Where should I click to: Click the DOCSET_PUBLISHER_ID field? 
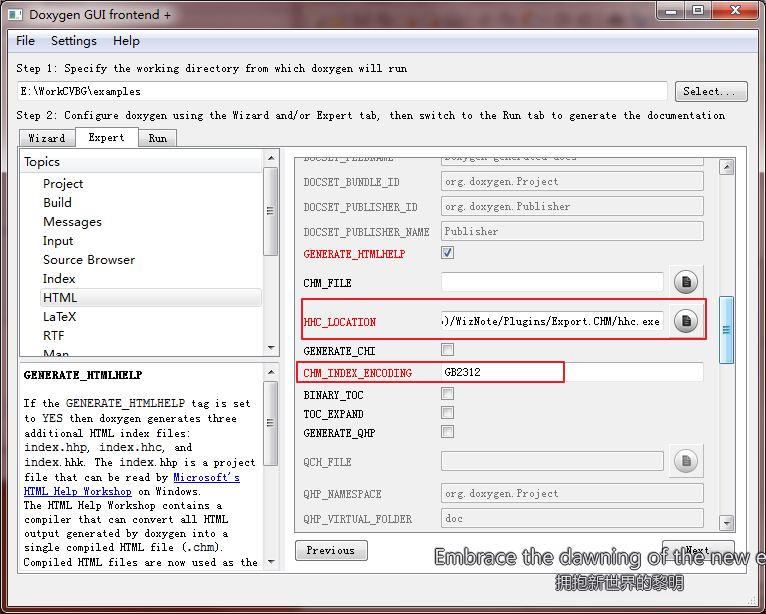point(572,206)
